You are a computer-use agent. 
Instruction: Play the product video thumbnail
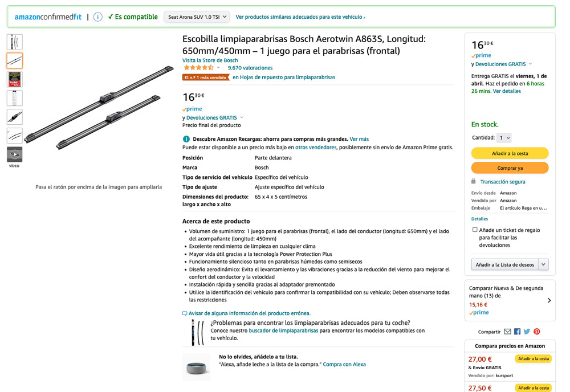tap(14, 154)
